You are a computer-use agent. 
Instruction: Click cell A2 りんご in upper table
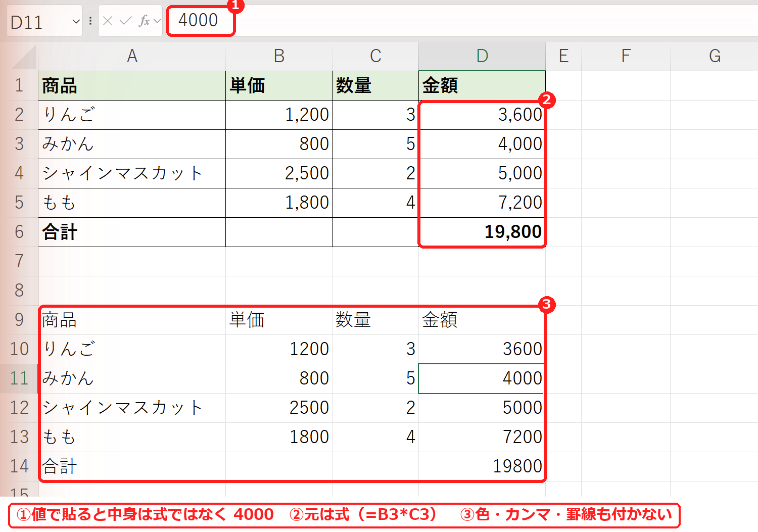pyautogui.click(x=132, y=115)
